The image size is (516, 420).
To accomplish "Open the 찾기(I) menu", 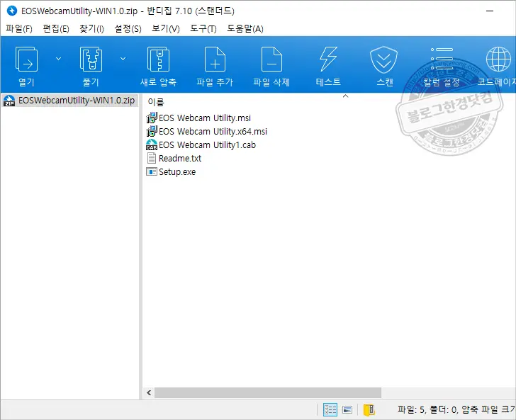I will pos(91,29).
